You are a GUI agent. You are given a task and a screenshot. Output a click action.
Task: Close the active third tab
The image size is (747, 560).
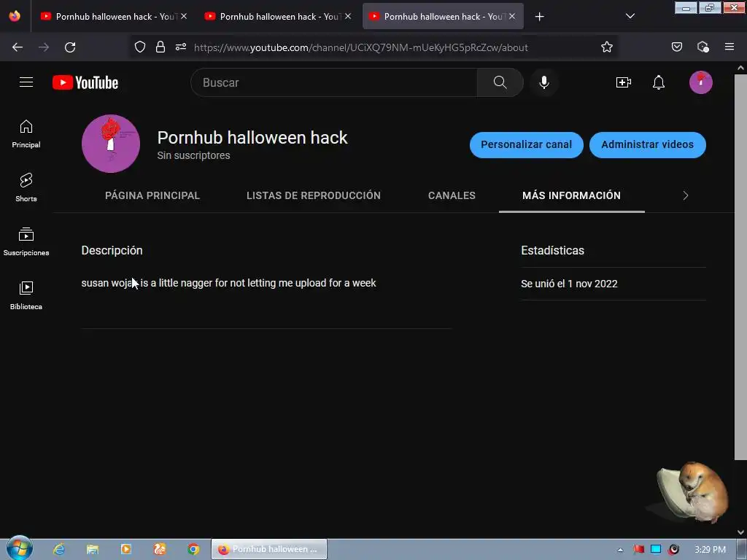tap(512, 16)
